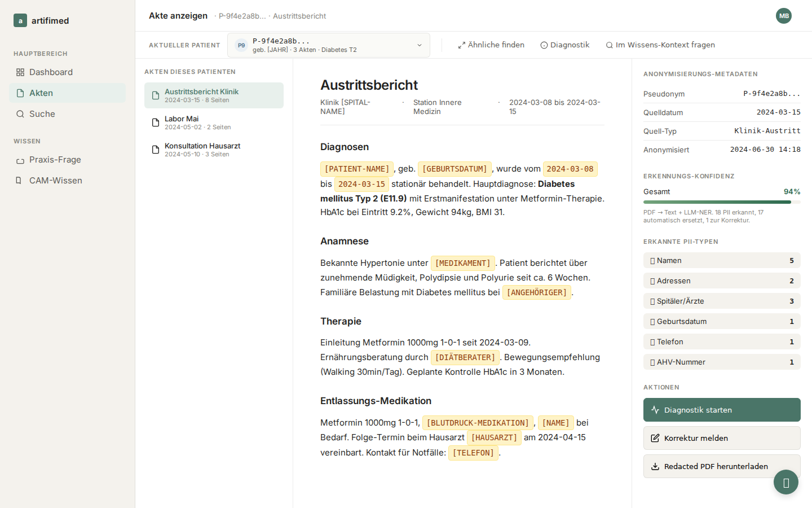812x508 pixels.
Task: Click Im Wissens-Kontext fragen
Action: [x=660, y=45]
